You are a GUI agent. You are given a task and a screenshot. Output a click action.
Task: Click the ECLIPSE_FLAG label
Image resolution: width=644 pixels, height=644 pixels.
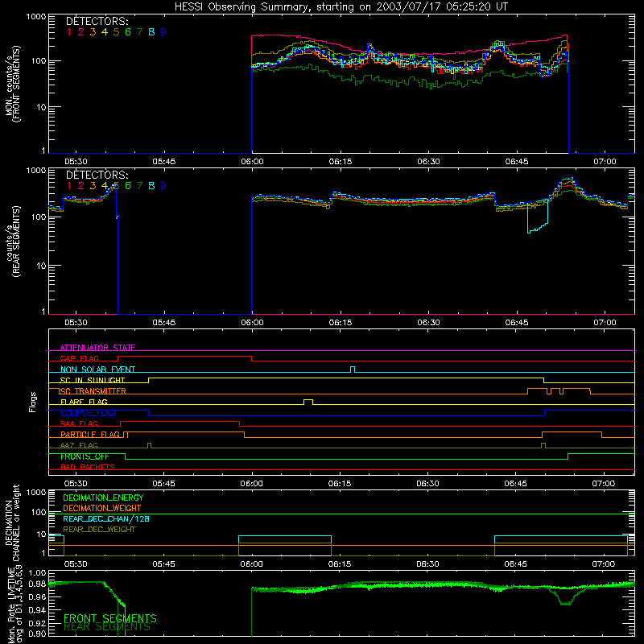click(x=88, y=413)
